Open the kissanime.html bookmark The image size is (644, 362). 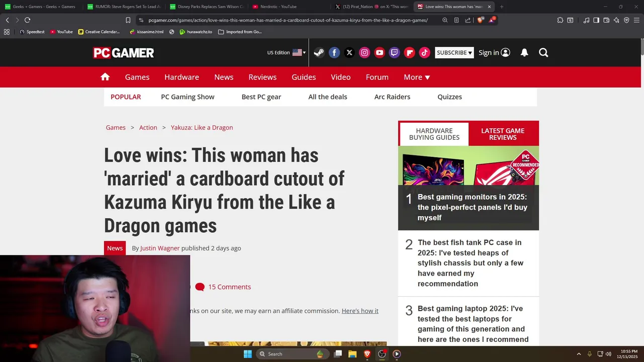point(146,32)
